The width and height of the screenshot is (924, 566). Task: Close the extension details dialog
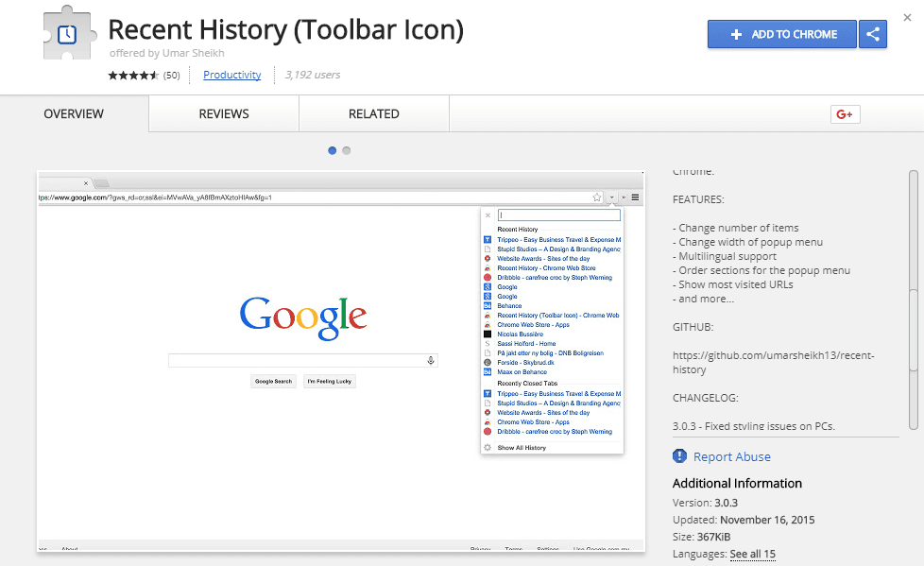(908, 18)
